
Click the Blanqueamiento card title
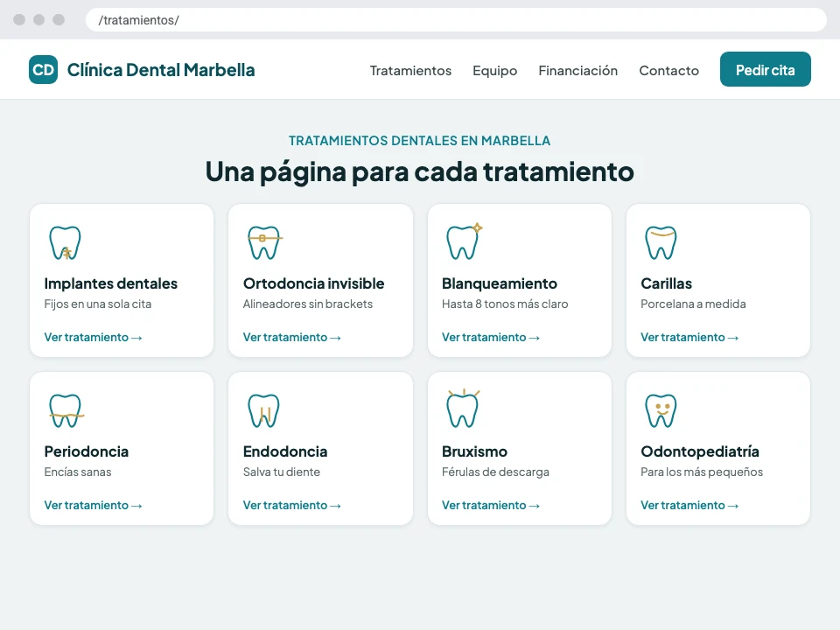click(500, 283)
